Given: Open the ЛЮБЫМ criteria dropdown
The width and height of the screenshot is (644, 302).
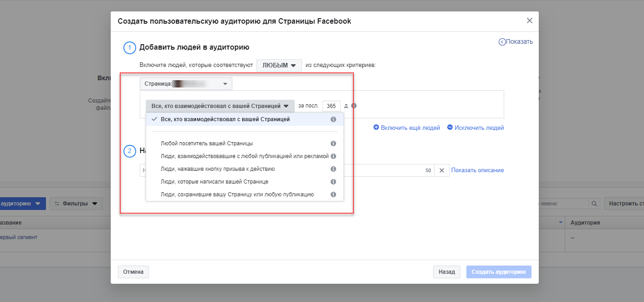Looking at the screenshot, I should tap(279, 65).
